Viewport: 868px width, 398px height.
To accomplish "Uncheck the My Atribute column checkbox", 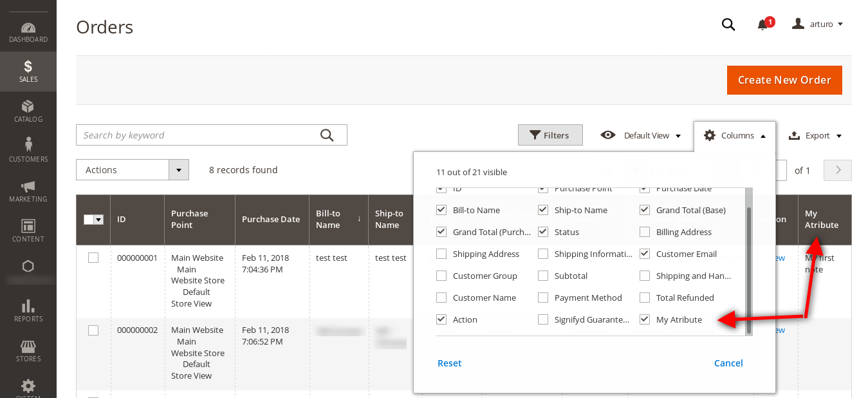I will pos(645,319).
